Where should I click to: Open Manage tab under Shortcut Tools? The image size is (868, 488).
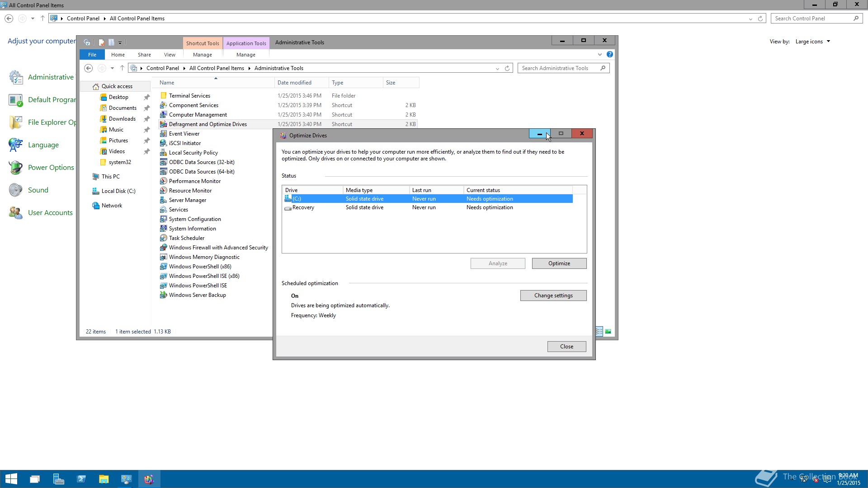coord(203,55)
